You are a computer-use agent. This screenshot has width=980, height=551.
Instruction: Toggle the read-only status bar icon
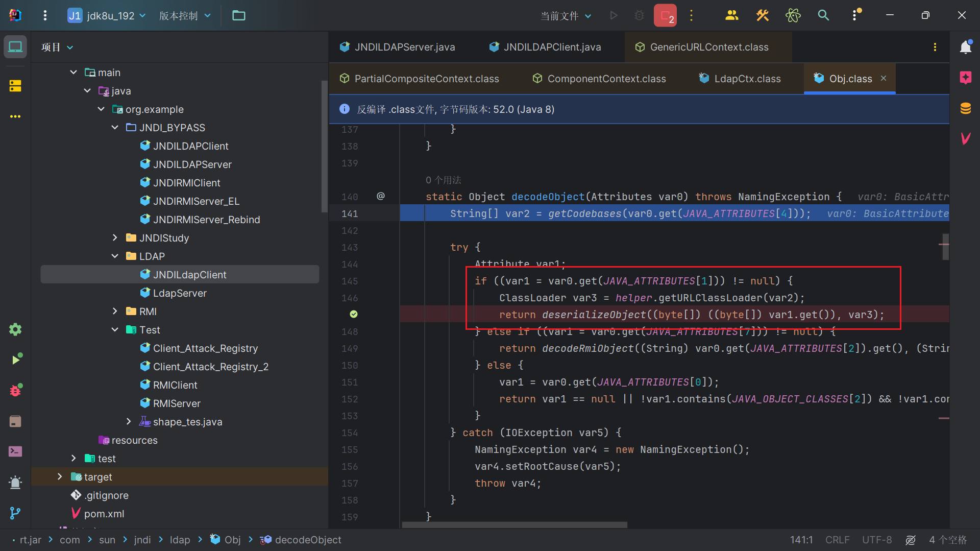click(x=911, y=540)
